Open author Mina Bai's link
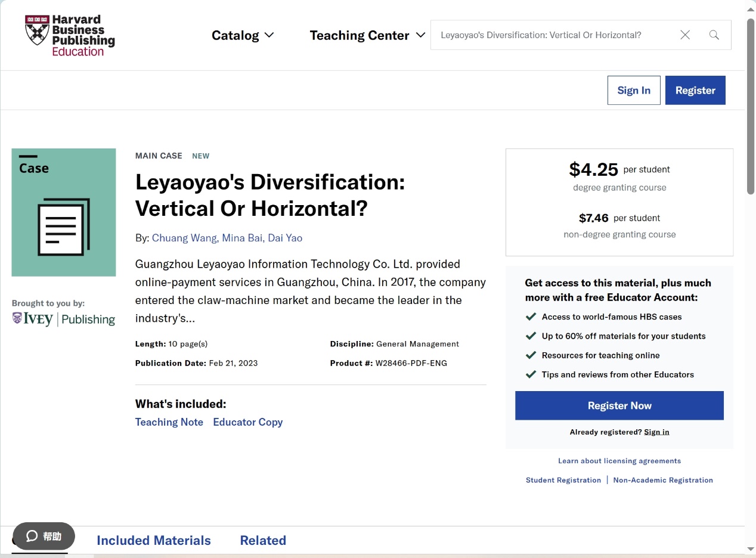Viewport: 756px width, 558px height. tap(242, 238)
